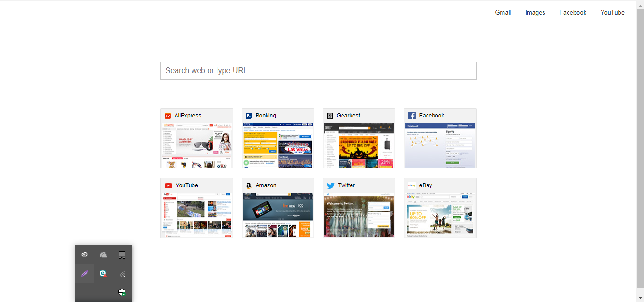This screenshot has height=302, width=644.
Task: Open the eBay page preview thumbnail
Action: (x=440, y=215)
